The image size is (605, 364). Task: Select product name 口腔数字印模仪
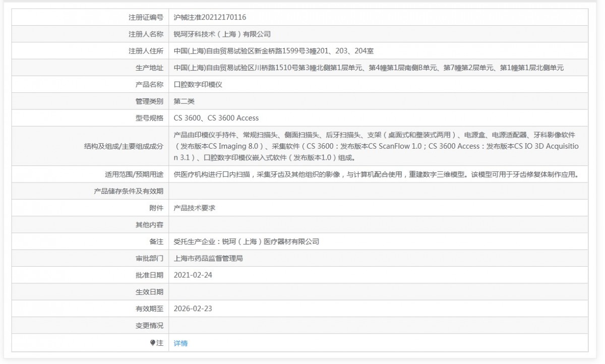click(198, 84)
